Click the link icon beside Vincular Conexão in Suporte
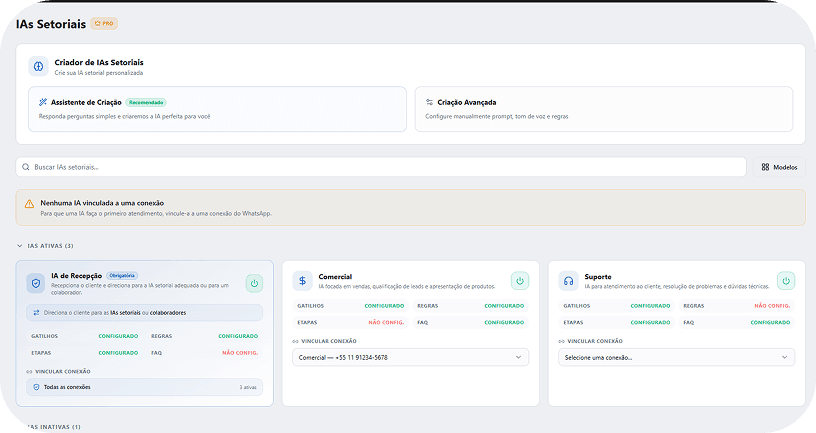The image size is (816, 433). click(562, 341)
